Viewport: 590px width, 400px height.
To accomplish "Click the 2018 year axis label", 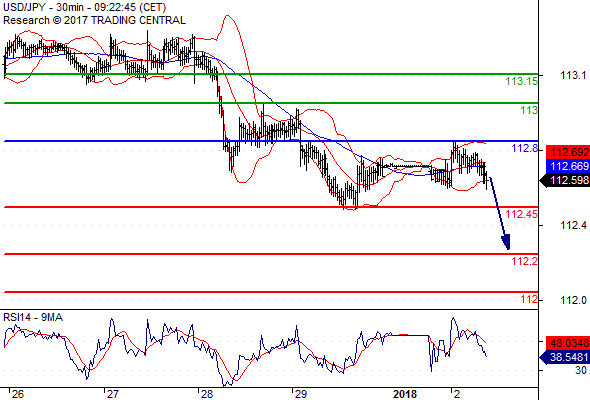I will pyautogui.click(x=405, y=394).
